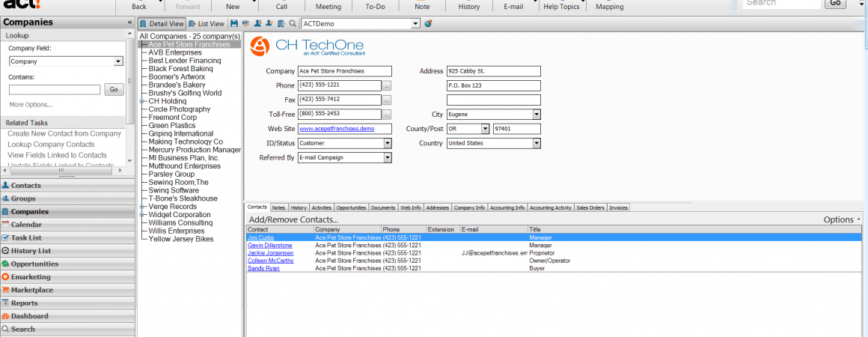Open the ACTDemo layout dropdown
Image resolution: width=868 pixels, height=337 pixels.
(x=416, y=24)
